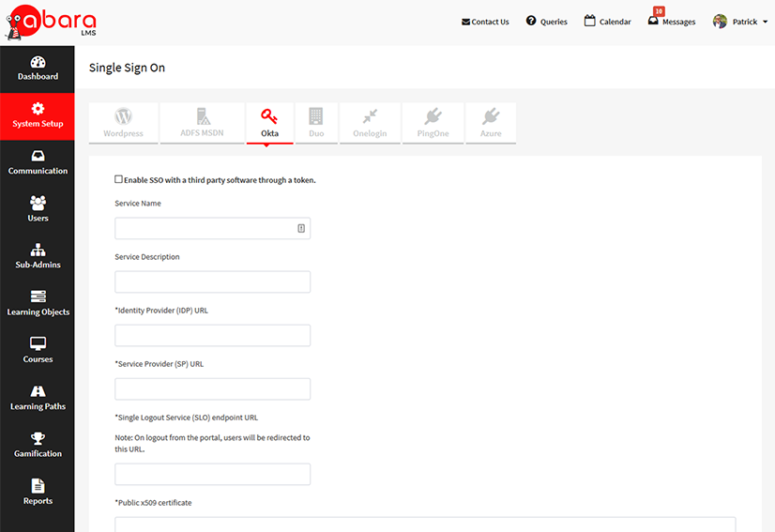
Task: Click the Queries question mark icon
Action: (x=531, y=21)
